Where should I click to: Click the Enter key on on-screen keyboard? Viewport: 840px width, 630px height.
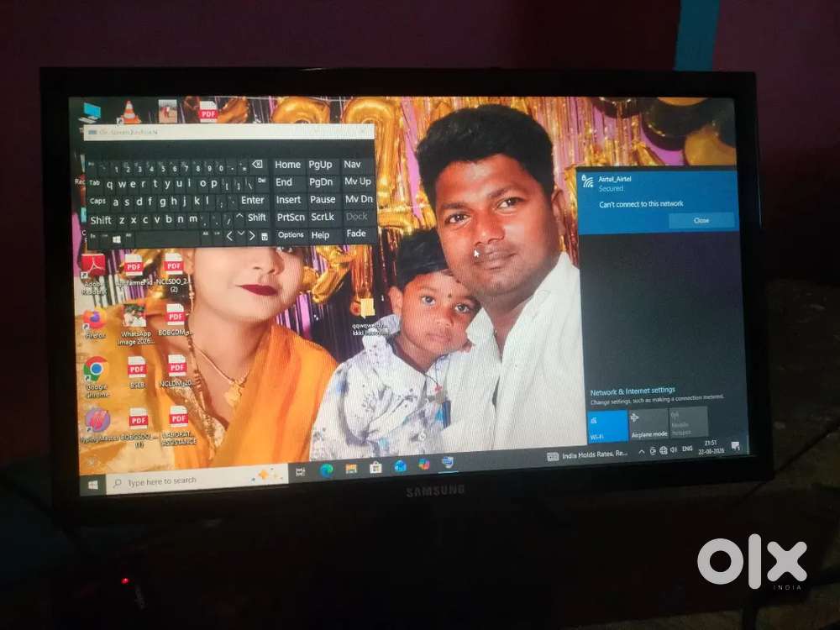click(252, 200)
